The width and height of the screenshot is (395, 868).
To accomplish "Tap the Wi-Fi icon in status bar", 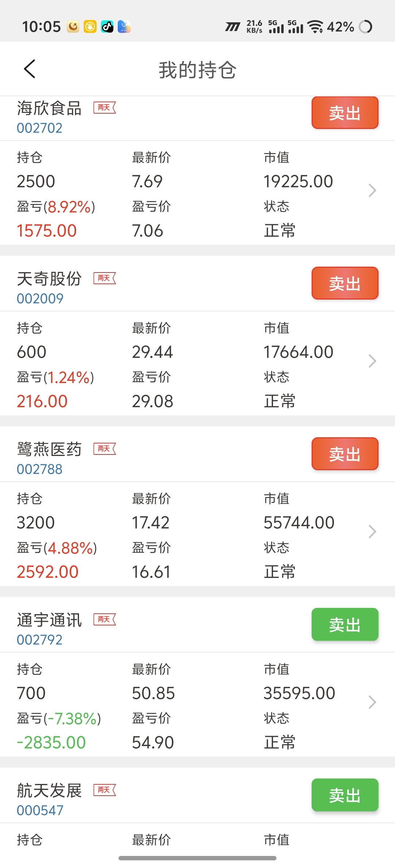I will (x=315, y=27).
